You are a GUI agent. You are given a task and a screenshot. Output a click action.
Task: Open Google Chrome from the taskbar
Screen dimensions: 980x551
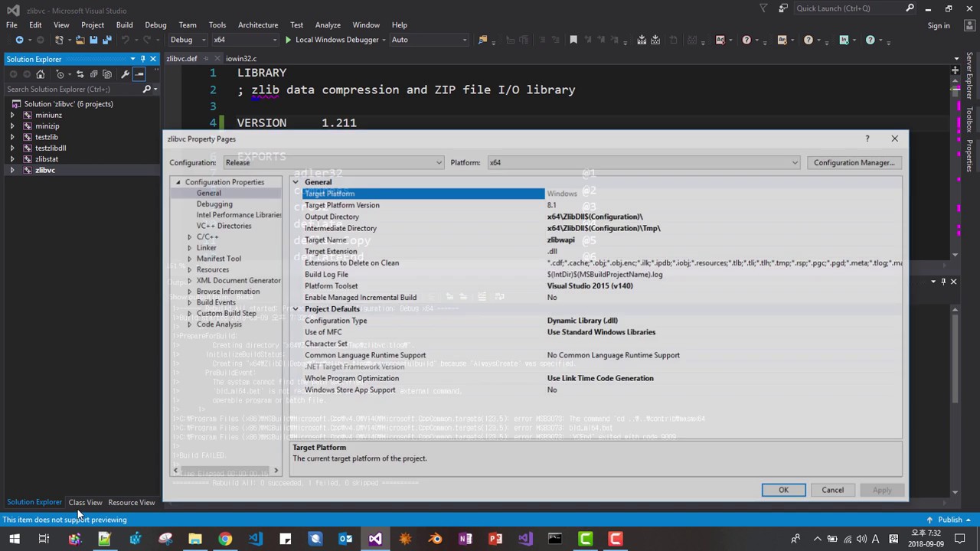(225, 539)
